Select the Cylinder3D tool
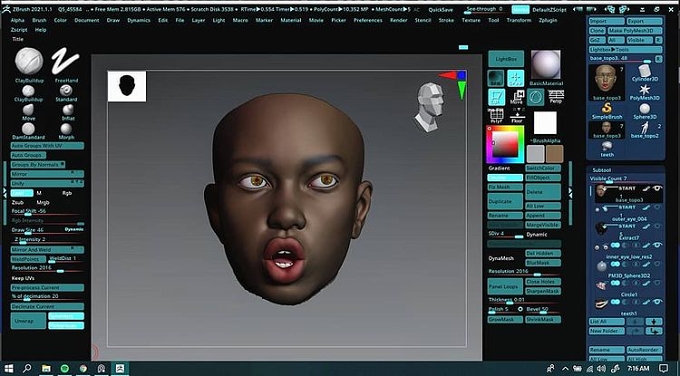This screenshot has width=680, height=376. [x=644, y=72]
